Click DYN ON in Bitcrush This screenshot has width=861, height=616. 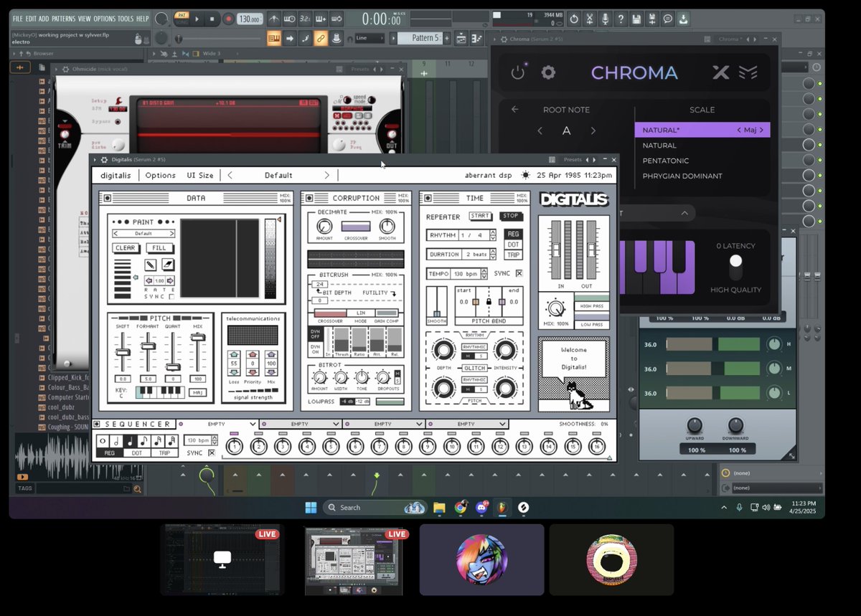tap(315, 349)
